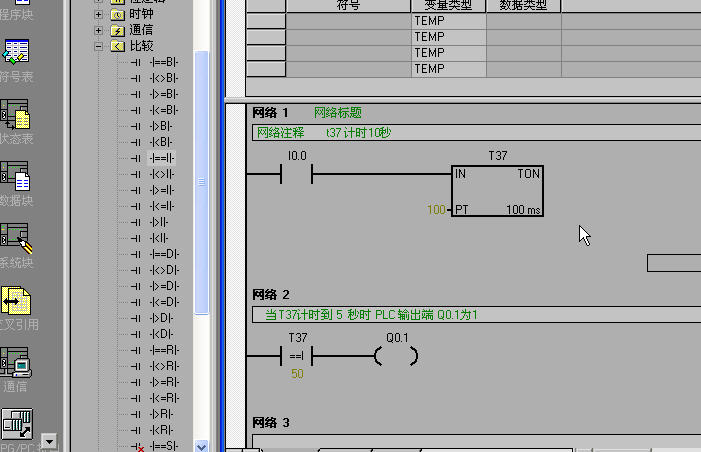Viewport: 701px width, 452px height.
Task: Open the Communications navigation icon
Action: click(16, 364)
